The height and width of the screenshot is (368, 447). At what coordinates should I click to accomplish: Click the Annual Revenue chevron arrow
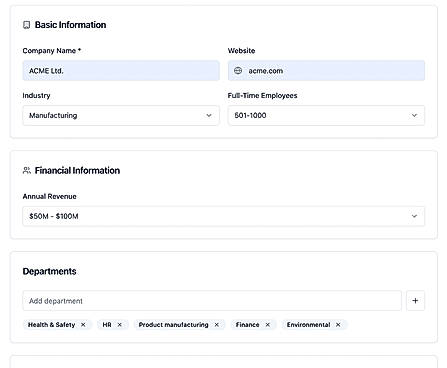(x=414, y=216)
